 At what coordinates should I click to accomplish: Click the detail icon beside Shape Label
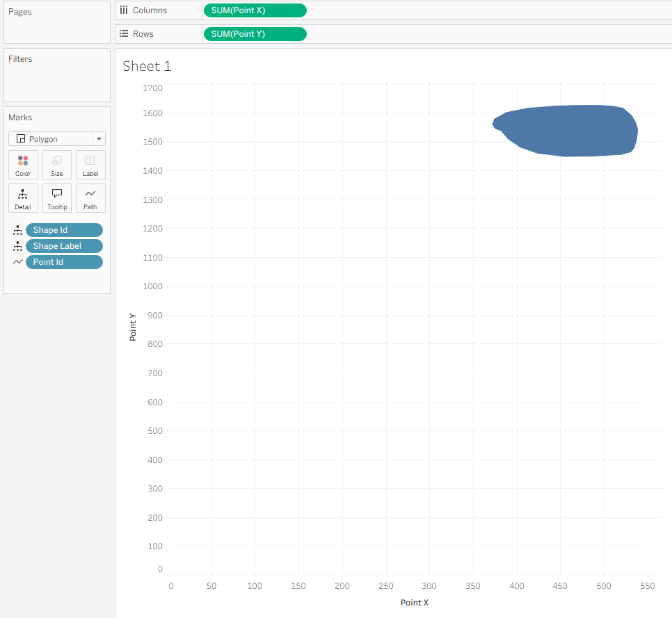[17, 246]
